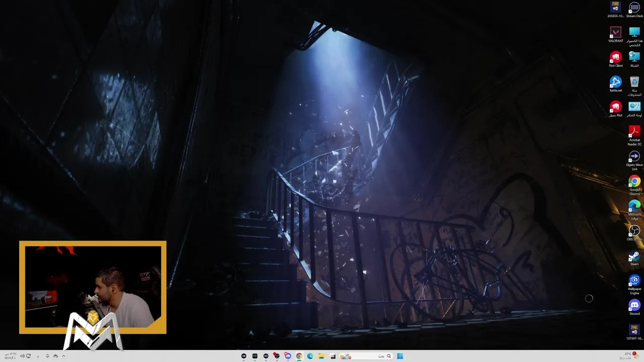Open File Explorer from the taskbar
This screenshot has height=362, width=644.
(x=321, y=356)
